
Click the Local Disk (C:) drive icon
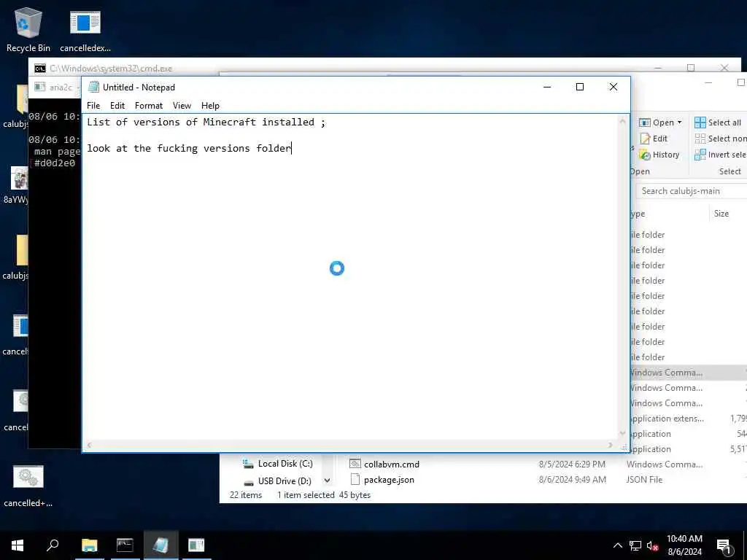(248, 464)
